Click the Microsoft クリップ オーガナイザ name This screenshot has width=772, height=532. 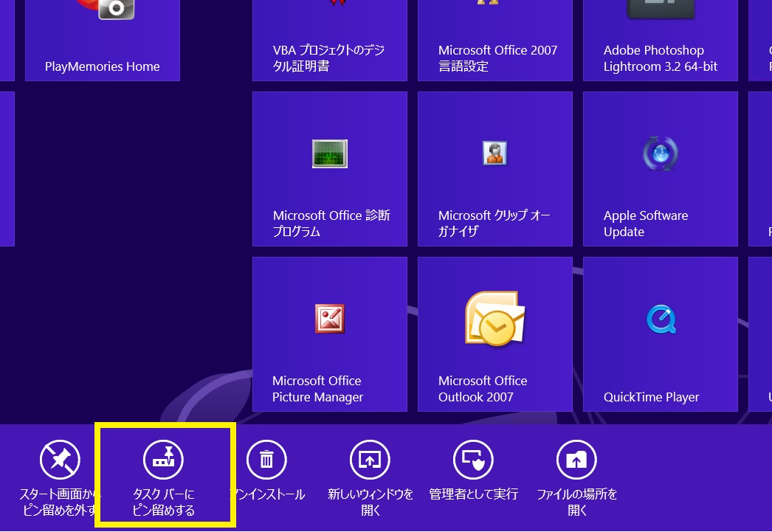[x=494, y=224]
